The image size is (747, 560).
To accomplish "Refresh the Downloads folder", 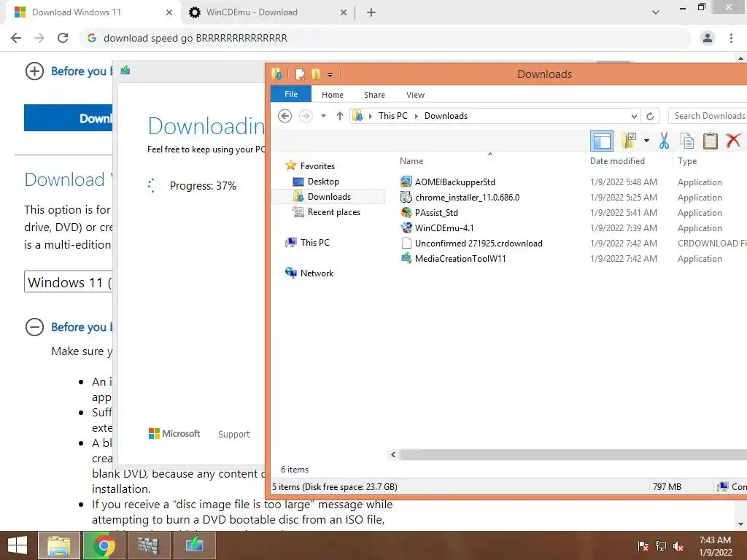I will coord(650,116).
